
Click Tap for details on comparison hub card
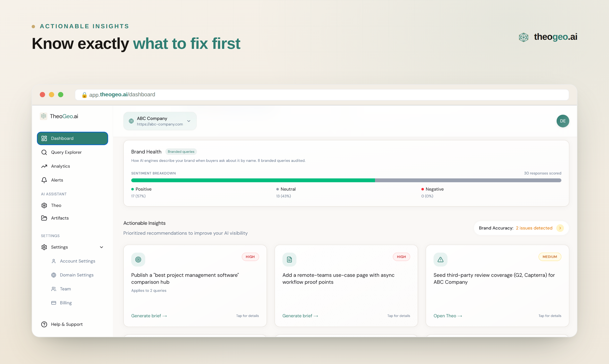[x=247, y=316]
